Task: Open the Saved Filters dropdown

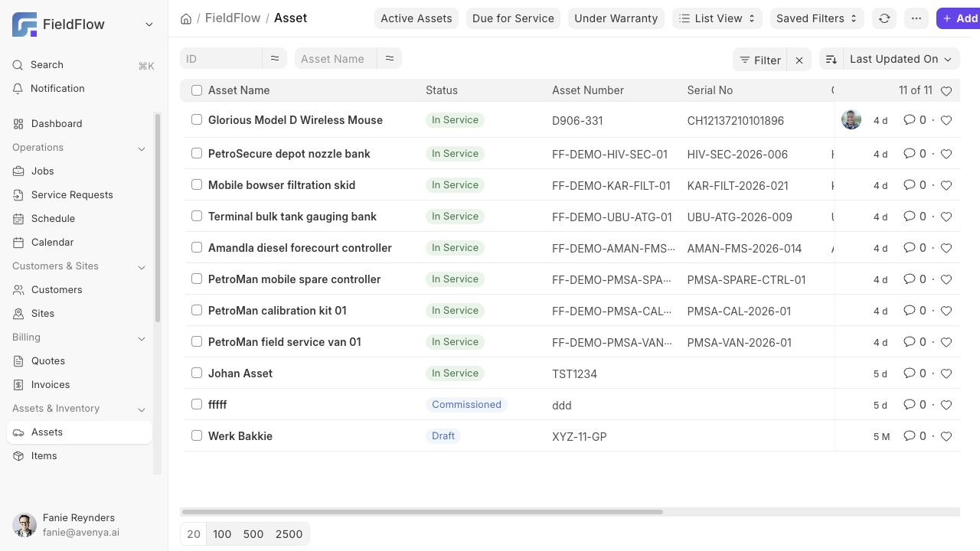Action: coord(817,18)
